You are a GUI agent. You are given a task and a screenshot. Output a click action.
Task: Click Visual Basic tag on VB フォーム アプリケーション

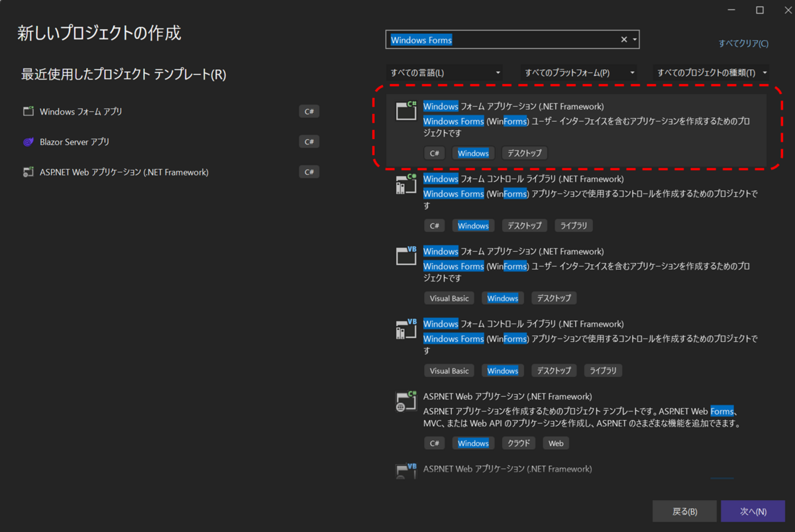click(449, 298)
